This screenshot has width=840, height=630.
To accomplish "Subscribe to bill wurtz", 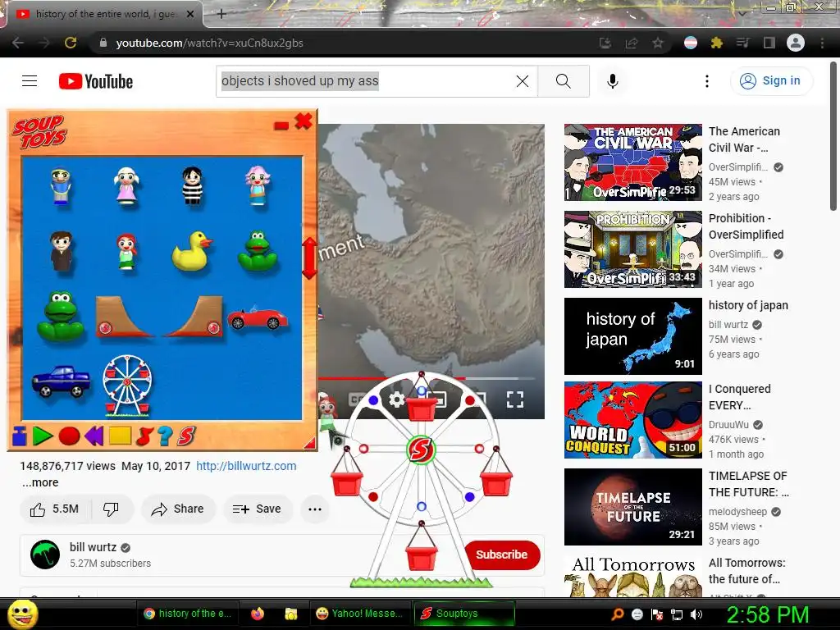I will pyautogui.click(x=502, y=555).
